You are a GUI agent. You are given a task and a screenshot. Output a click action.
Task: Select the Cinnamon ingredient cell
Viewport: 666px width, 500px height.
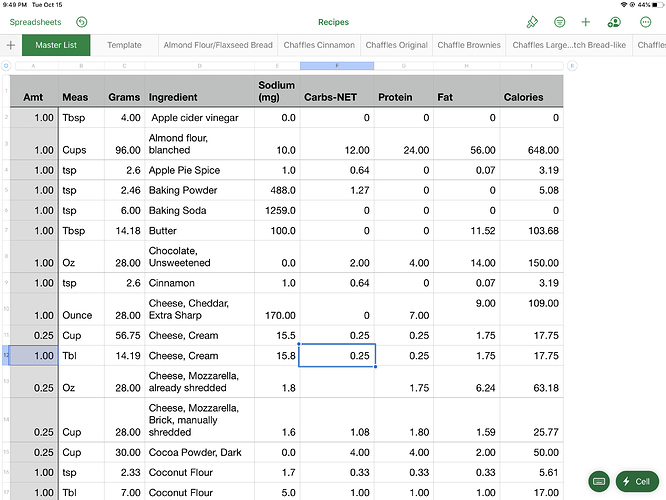click(x=200, y=282)
